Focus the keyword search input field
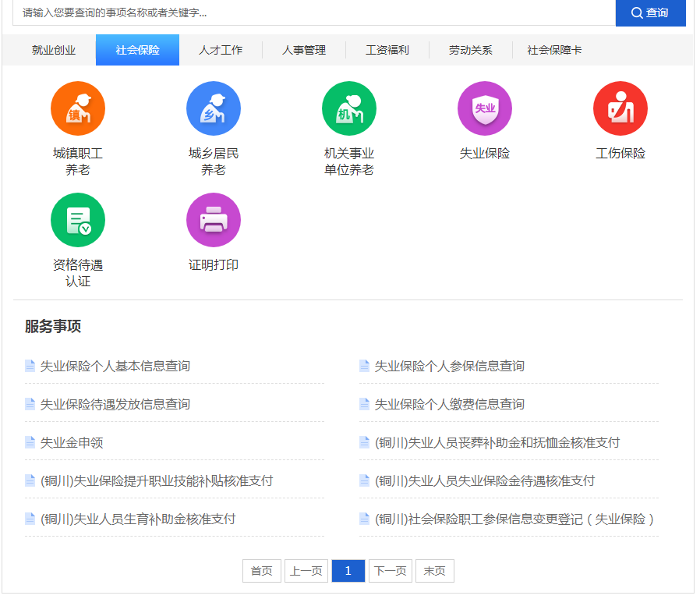The width and height of the screenshot is (700, 599). point(312,12)
